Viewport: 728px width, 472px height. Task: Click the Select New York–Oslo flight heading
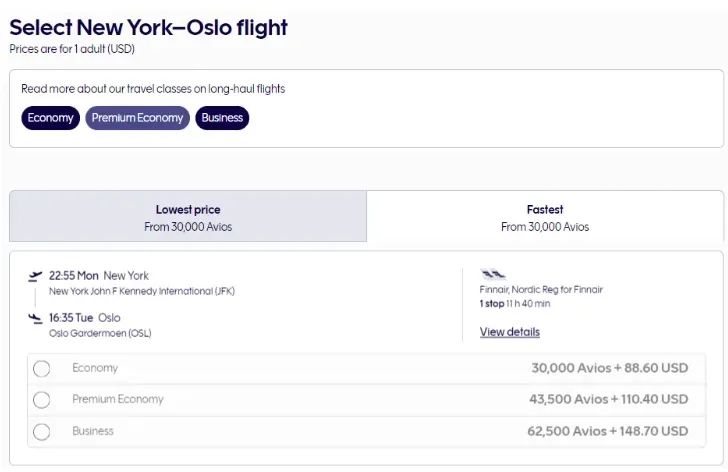[x=148, y=27]
